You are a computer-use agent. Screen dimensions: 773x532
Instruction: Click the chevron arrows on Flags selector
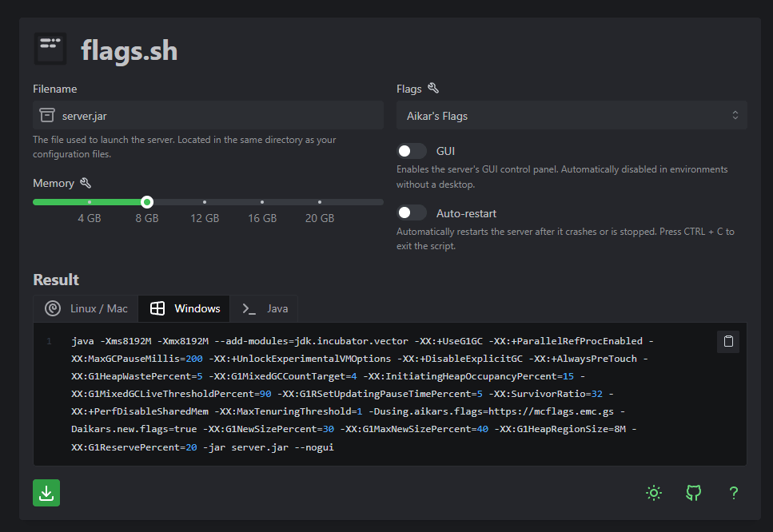(735, 116)
